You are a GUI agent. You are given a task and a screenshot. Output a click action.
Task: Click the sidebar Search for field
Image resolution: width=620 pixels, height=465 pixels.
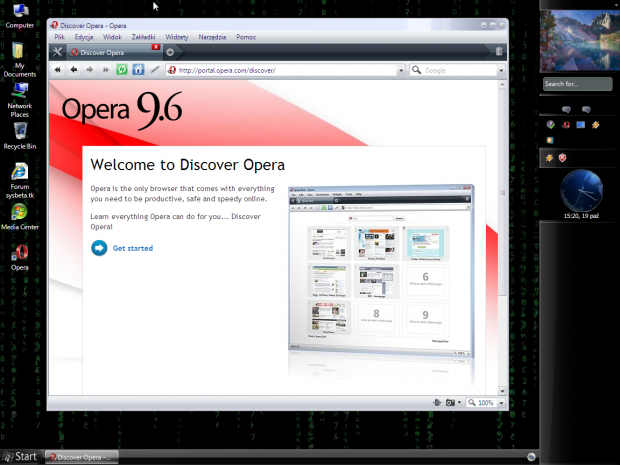[x=577, y=84]
